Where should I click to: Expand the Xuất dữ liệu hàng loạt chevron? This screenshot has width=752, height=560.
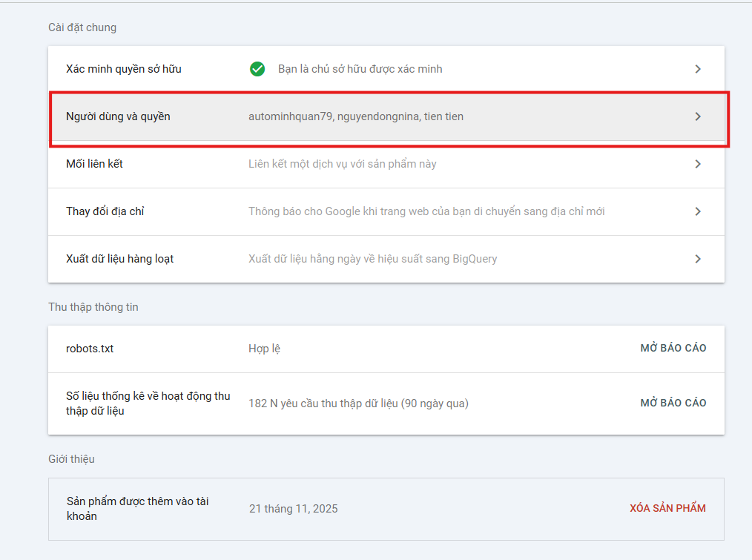[x=698, y=259]
